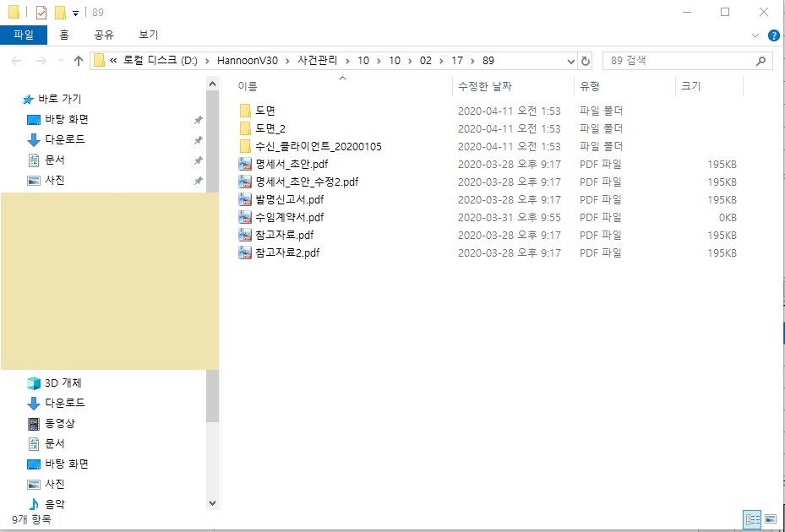Go forward with the forward arrow
This screenshot has height=532, width=785.
tap(41, 61)
